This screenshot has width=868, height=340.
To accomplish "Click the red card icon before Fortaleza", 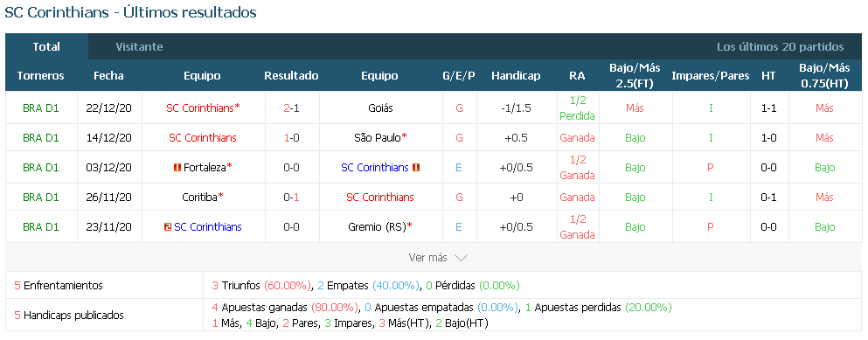I will tap(177, 167).
